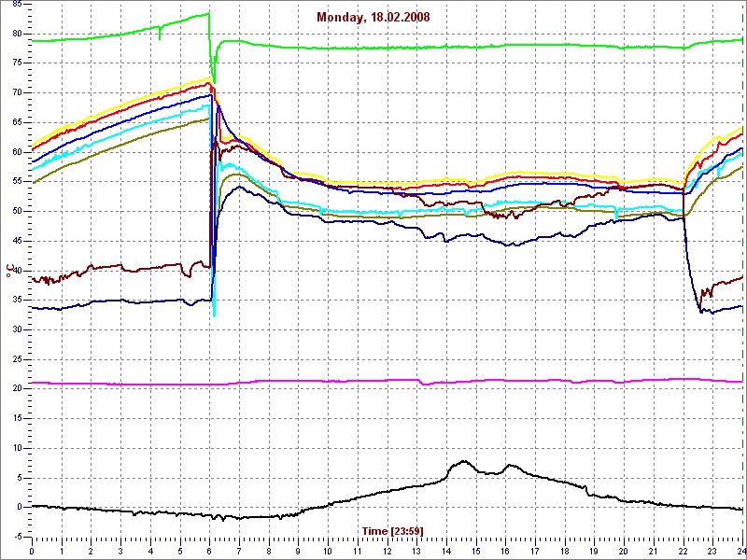The height and width of the screenshot is (560, 747).
Task: Click hour "1" on the time axis
Action: (x=62, y=550)
